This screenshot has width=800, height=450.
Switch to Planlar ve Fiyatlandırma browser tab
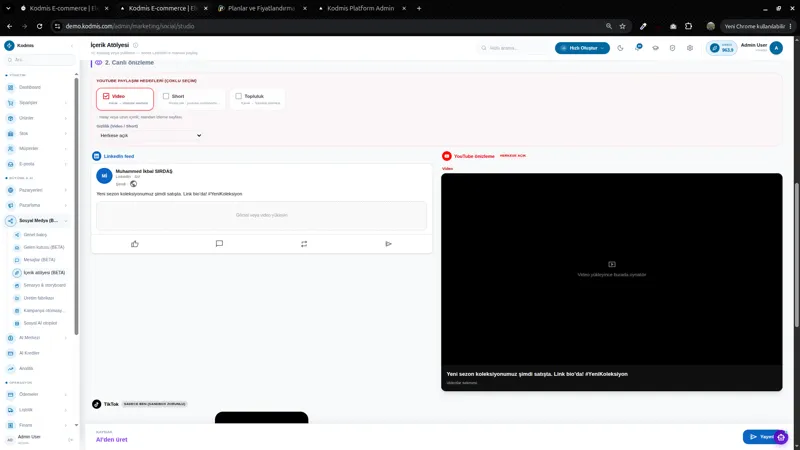point(261,8)
